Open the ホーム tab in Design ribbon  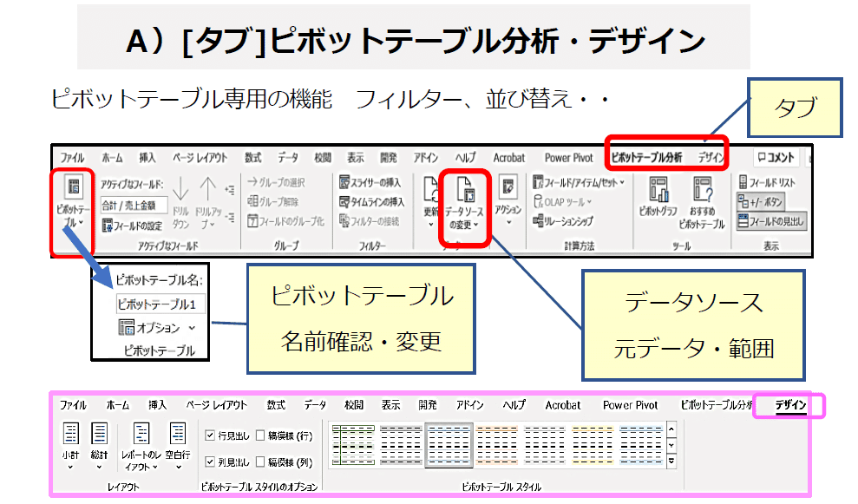(x=118, y=405)
